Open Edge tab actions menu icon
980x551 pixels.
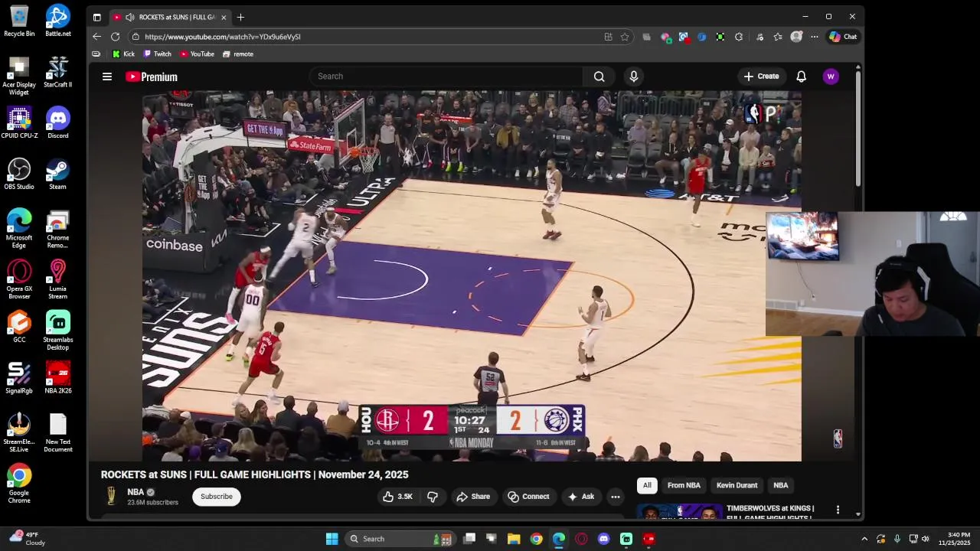click(x=96, y=17)
